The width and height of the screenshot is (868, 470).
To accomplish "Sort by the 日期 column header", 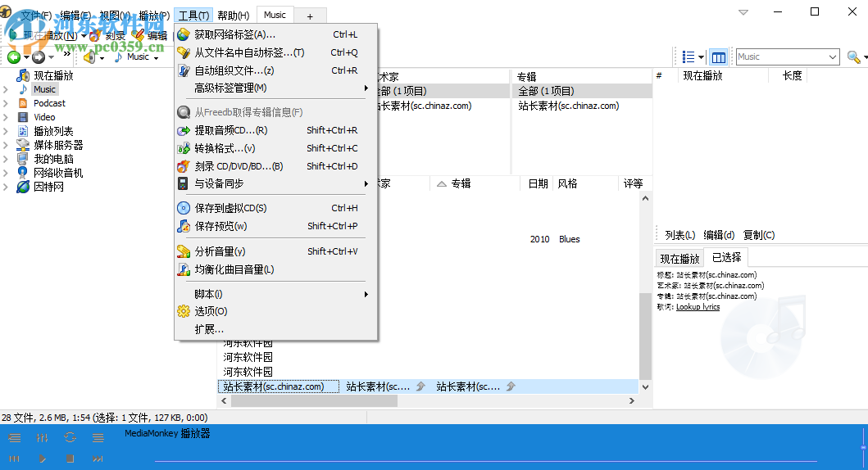I will click(538, 183).
